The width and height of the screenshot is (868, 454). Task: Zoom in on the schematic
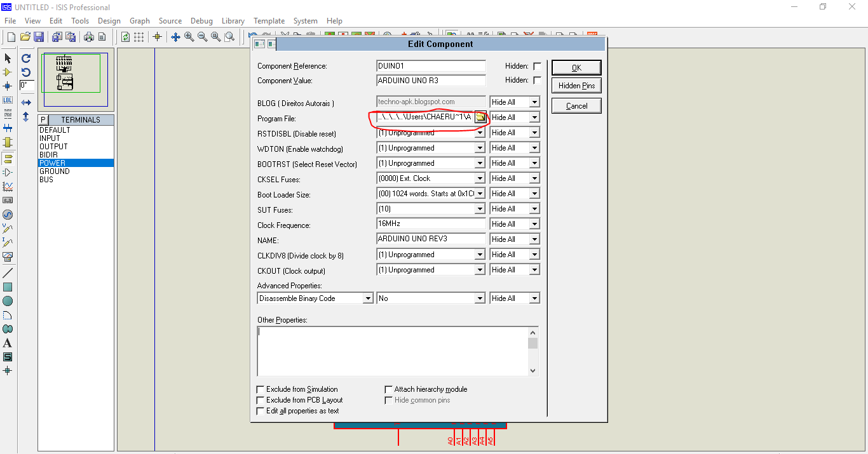pyautogui.click(x=189, y=37)
